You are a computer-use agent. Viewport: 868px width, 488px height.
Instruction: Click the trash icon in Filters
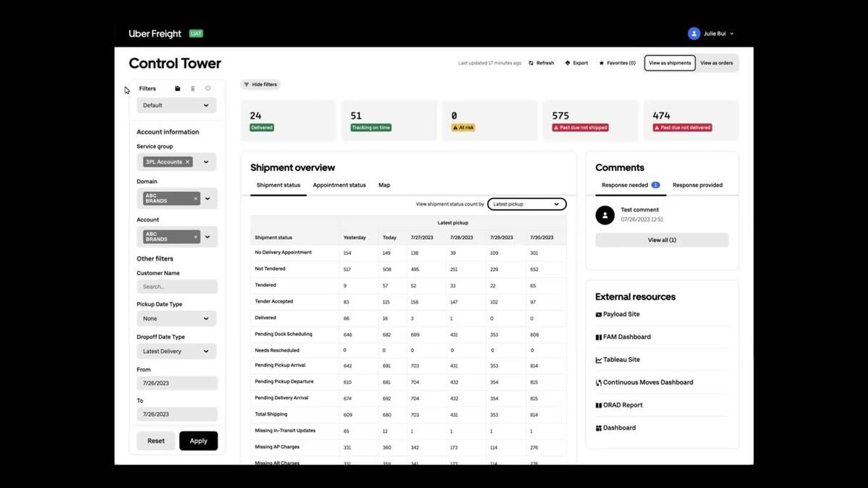point(192,88)
